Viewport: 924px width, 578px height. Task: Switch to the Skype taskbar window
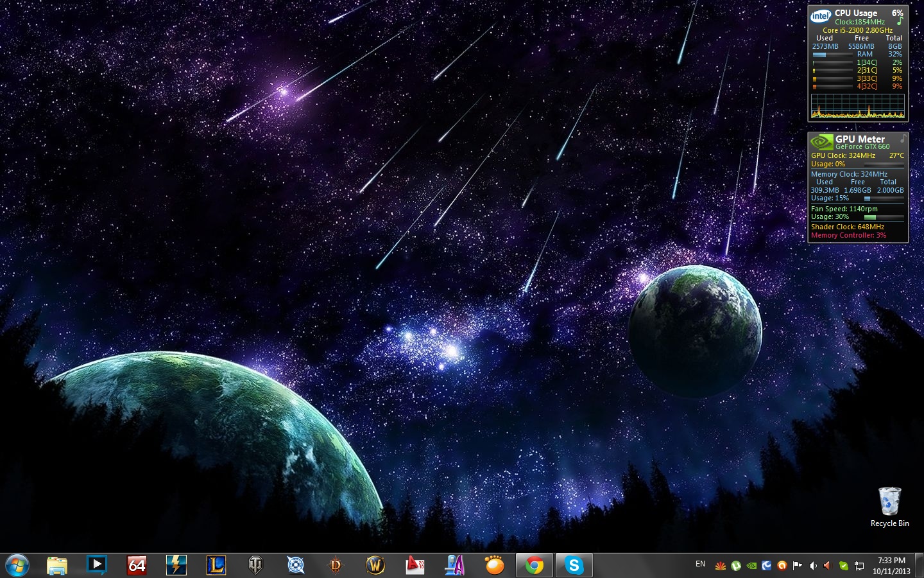[574, 566]
